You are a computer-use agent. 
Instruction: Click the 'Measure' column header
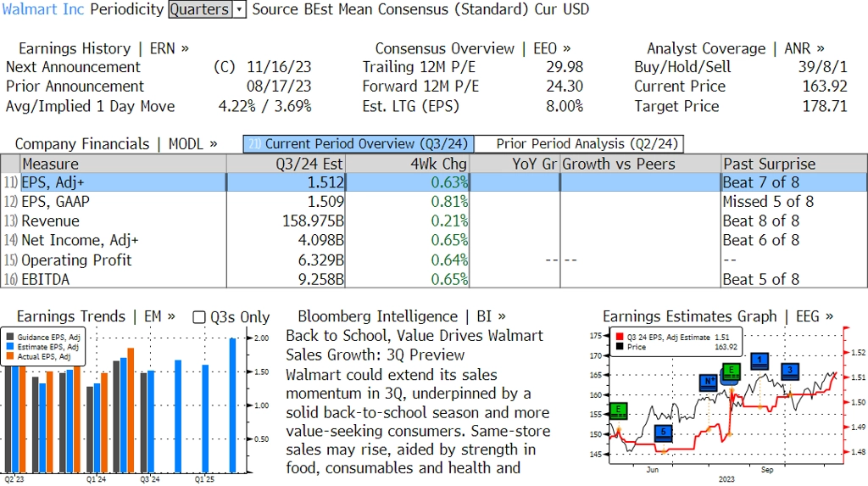pos(123,164)
